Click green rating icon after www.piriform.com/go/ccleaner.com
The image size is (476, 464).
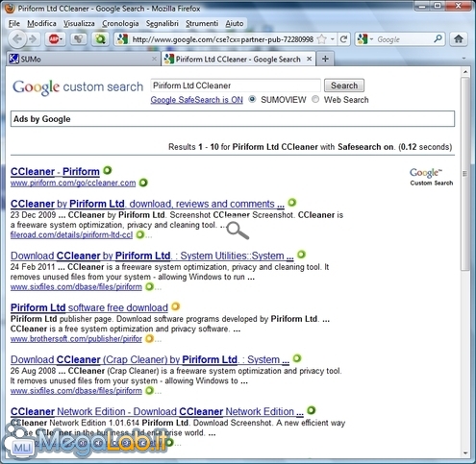143,183
